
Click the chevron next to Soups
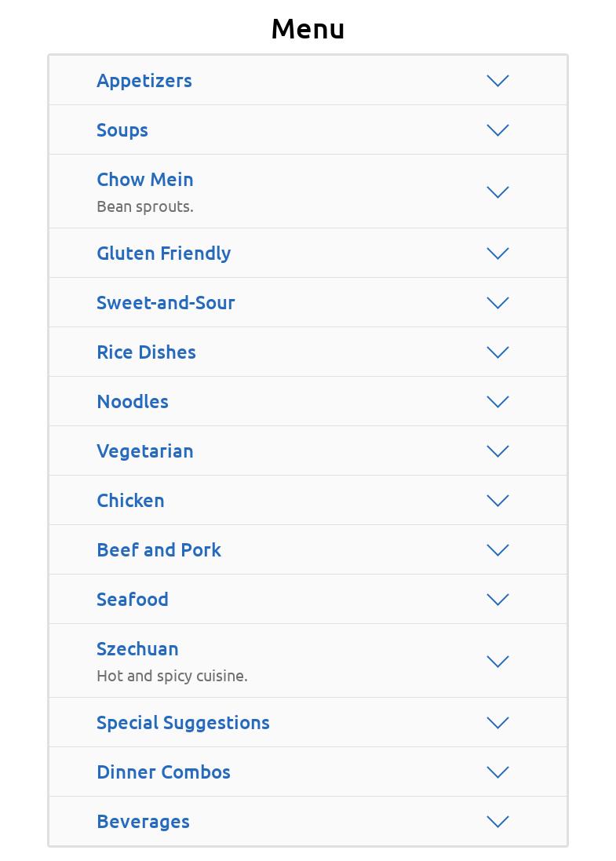(x=498, y=130)
